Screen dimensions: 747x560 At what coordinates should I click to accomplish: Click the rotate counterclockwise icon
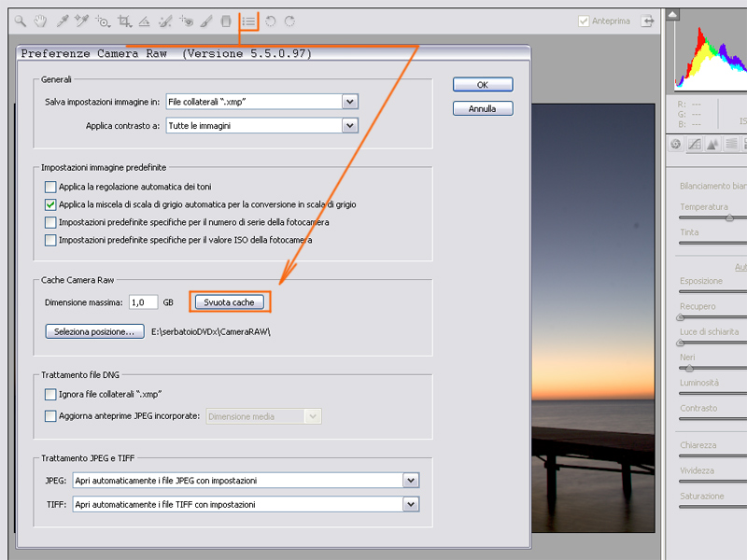pos(271,21)
